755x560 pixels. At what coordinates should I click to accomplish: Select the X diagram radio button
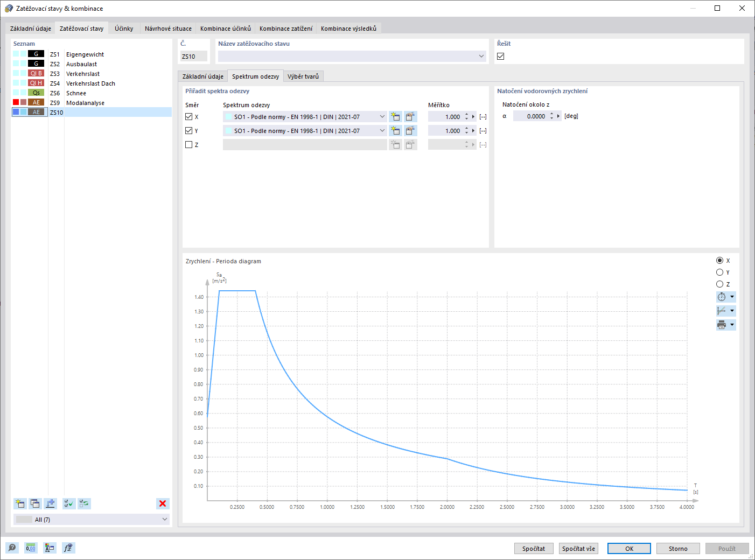click(719, 260)
